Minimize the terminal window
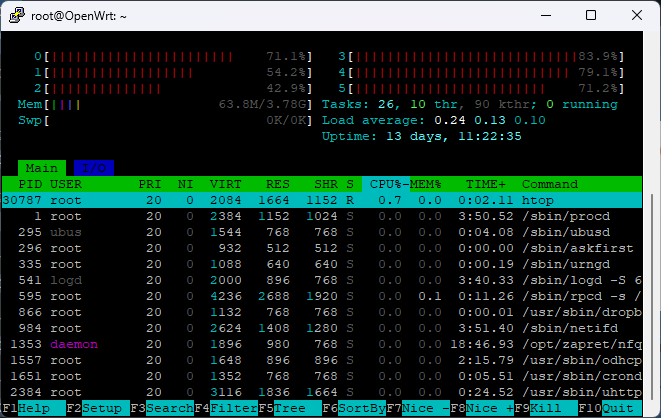The width and height of the screenshot is (661, 418). (544, 16)
